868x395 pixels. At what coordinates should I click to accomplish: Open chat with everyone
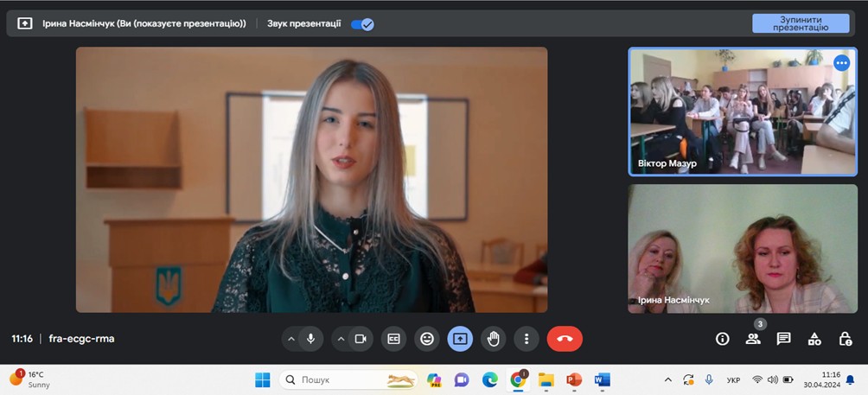pyautogui.click(x=783, y=339)
